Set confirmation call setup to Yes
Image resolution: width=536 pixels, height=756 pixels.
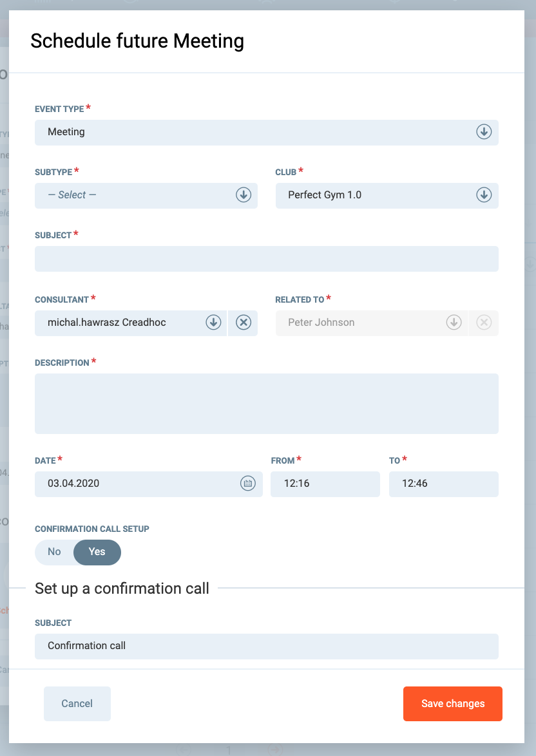[97, 552]
